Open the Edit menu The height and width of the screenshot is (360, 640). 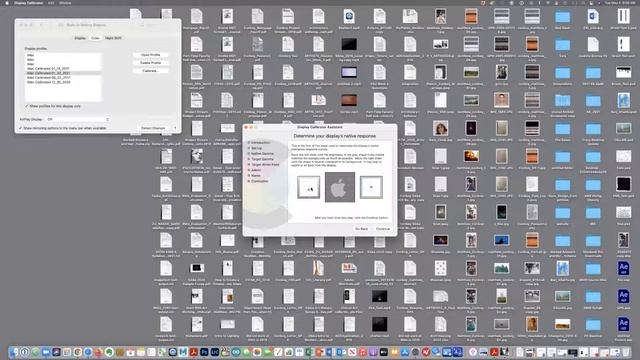[x=51, y=3]
